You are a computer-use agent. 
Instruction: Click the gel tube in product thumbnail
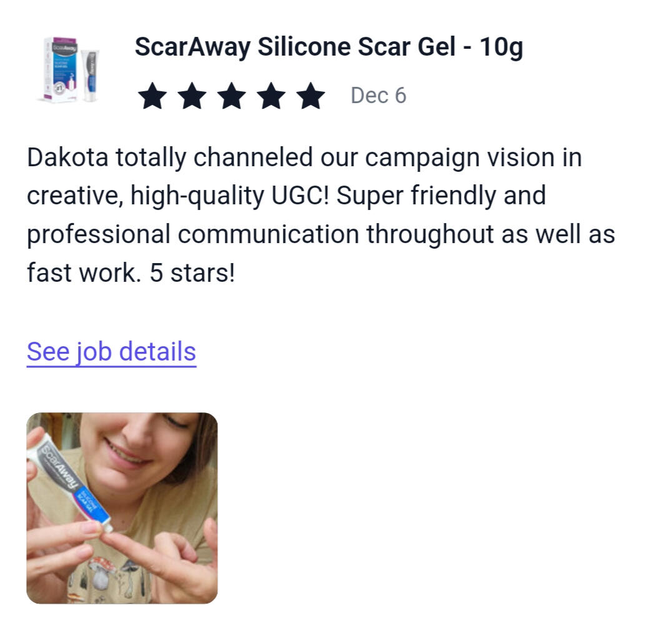pyautogui.click(x=90, y=76)
